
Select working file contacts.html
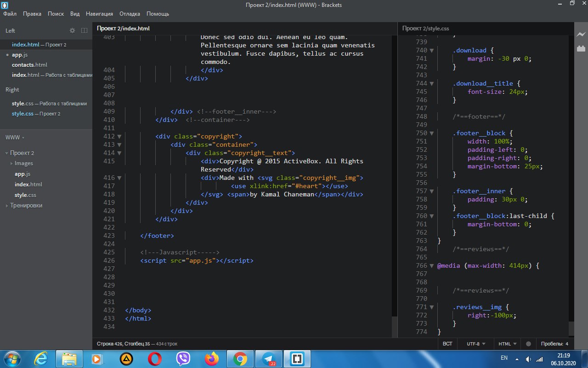[x=46, y=65]
